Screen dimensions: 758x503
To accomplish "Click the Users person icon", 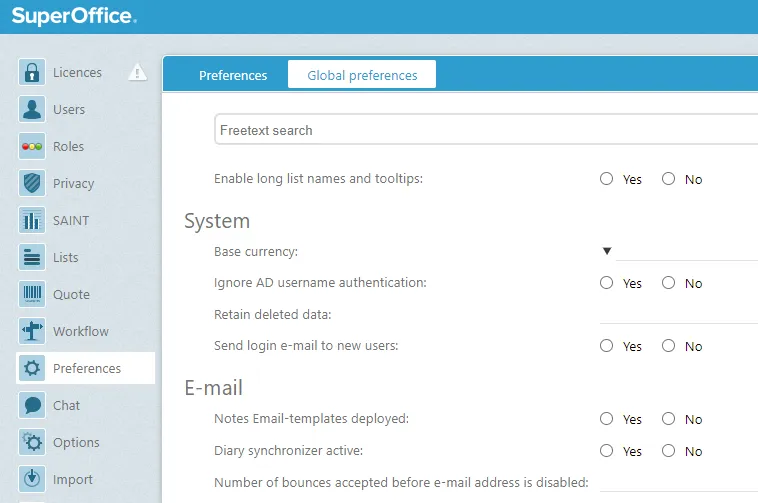I will tap(32, 110).
